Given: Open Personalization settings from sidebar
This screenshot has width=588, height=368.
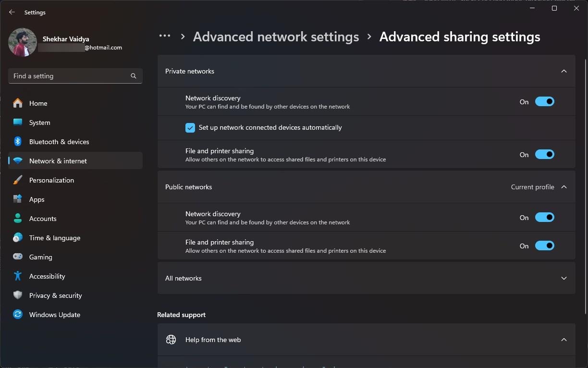Looking at the screenshot, I should pyautogui.click(x=51, y=180).
